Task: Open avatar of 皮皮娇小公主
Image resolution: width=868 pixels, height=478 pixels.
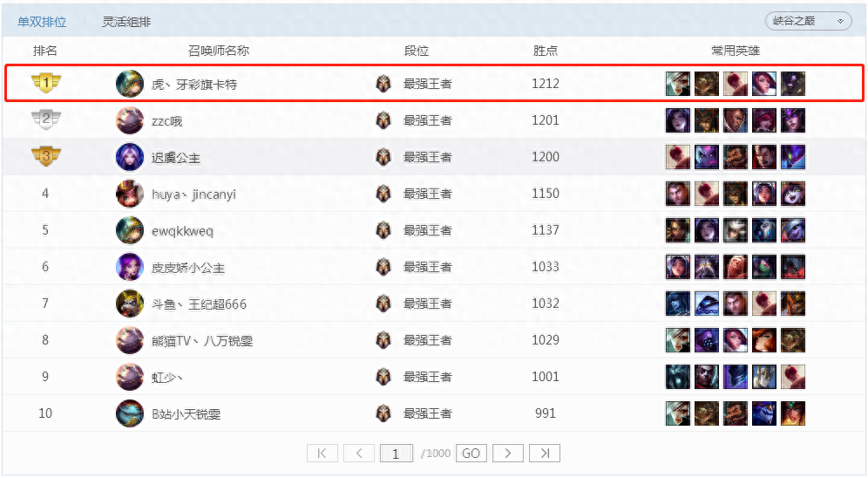Action: pyautogui.click(x=130, y=266)
